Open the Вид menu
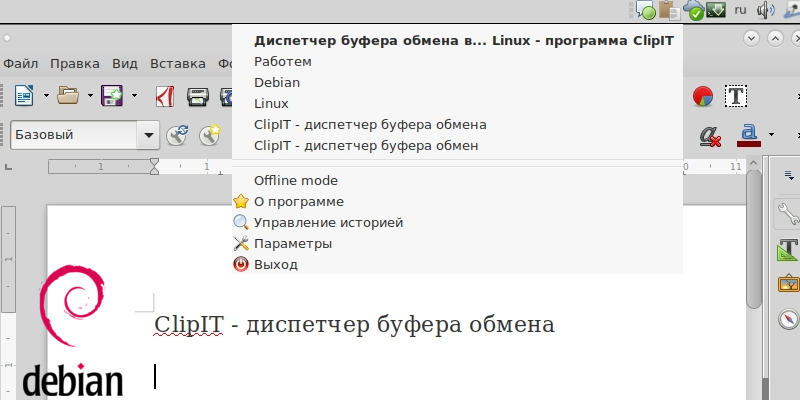The height and width of the screenshot is (400, 800). (x=125, y=64)
